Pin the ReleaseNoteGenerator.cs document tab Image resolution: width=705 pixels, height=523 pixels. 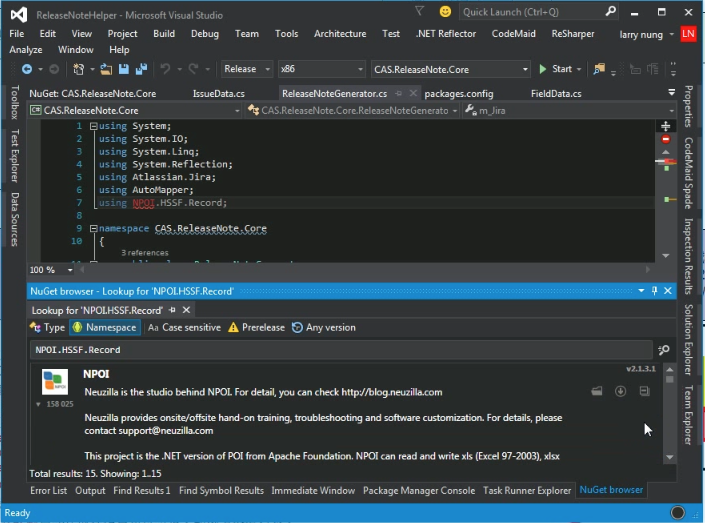point(398,93)
